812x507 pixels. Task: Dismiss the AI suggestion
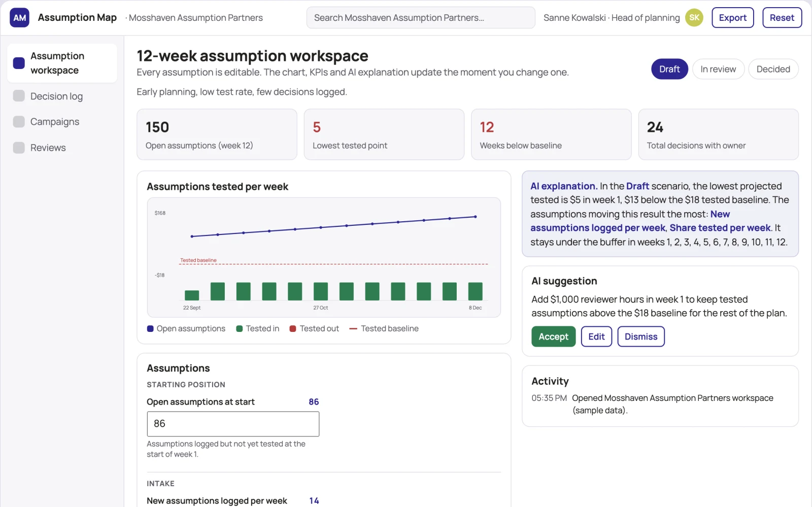coord(640,336)
